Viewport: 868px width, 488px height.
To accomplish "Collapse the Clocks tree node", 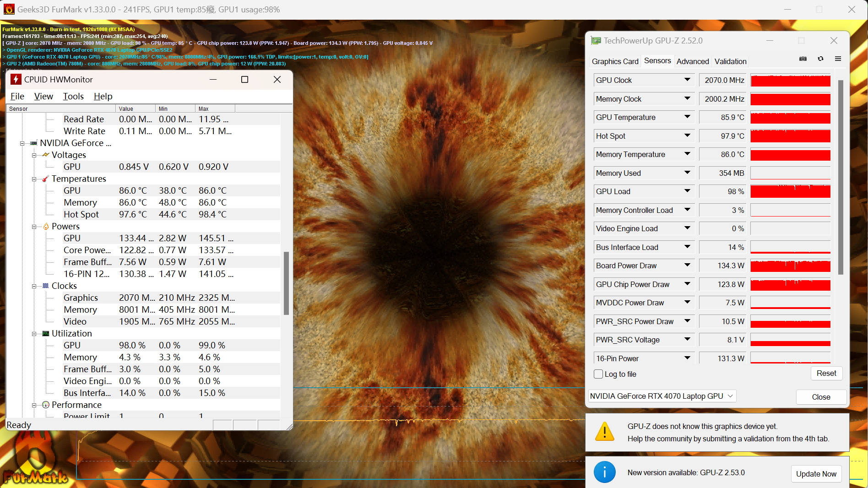I will tap(34, 286).
